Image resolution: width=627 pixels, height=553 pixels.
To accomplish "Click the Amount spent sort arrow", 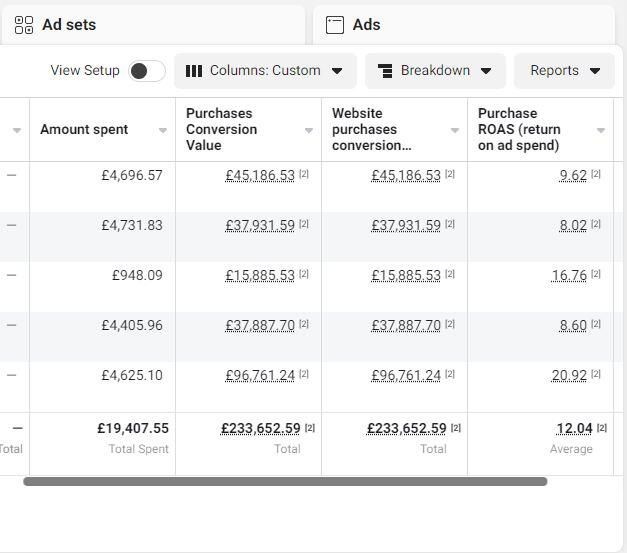I will coord(163,130).
